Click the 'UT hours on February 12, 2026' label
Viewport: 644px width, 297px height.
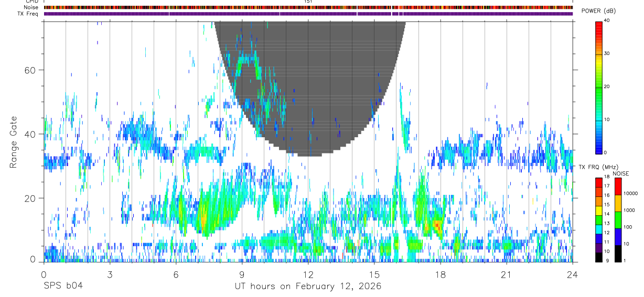[308, 287]
